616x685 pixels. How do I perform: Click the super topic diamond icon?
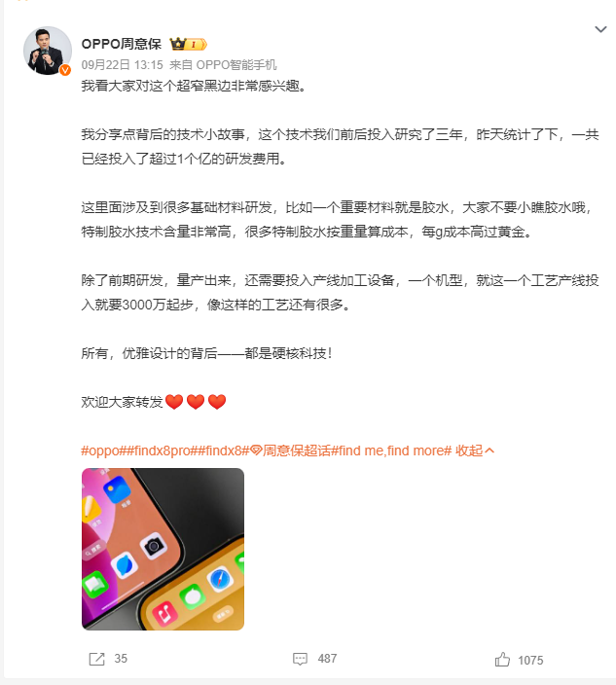point(256,451)
